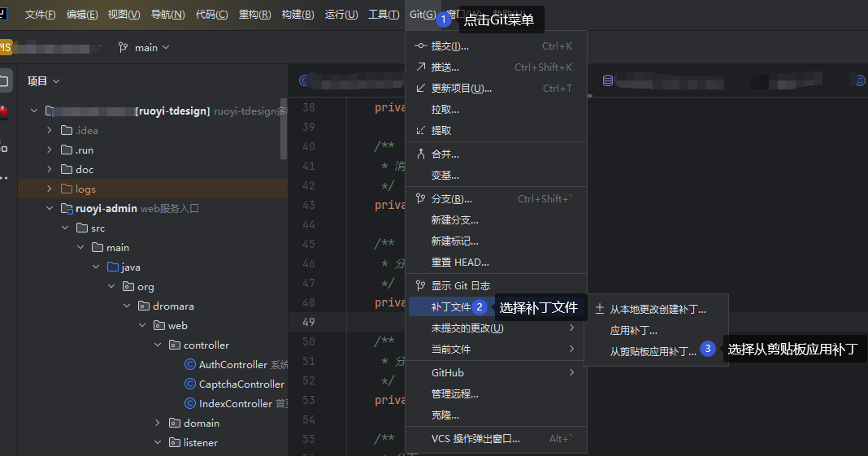Collapse the java source folder
Image resolution: width=868 pixels, height=456 pixels.
coord(97,267)
